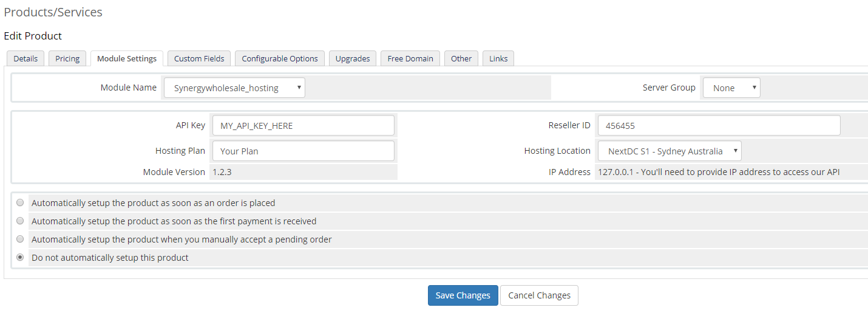
Task: Select the Module Settings tab
Action: point(127,58)
